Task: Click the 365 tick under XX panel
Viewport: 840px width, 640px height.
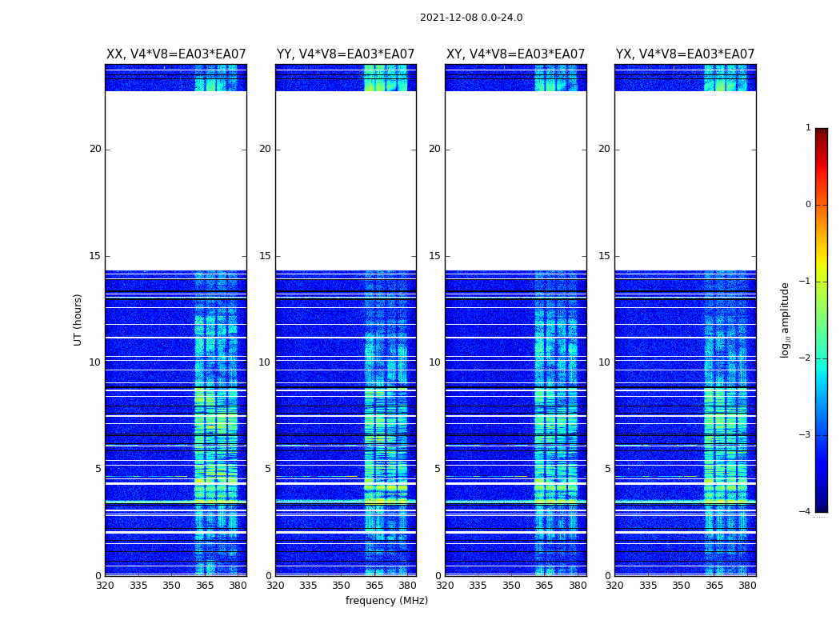Action: coord(205,586)
